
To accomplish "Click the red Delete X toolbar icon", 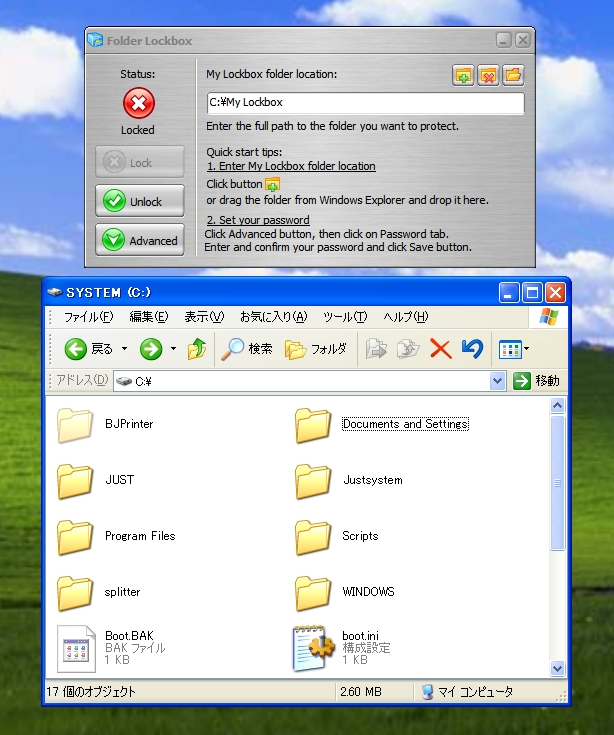I will coord(441,349).
